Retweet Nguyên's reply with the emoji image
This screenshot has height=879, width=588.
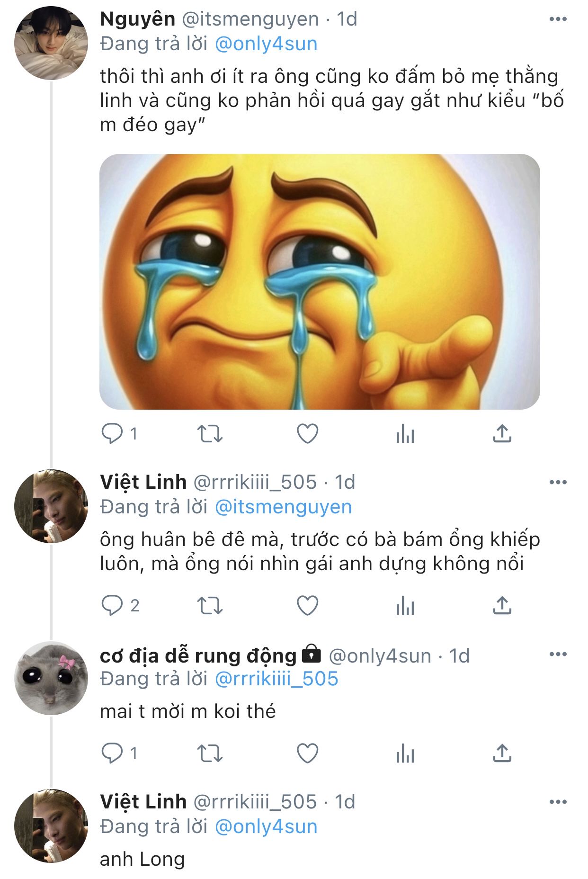[210, 433]
